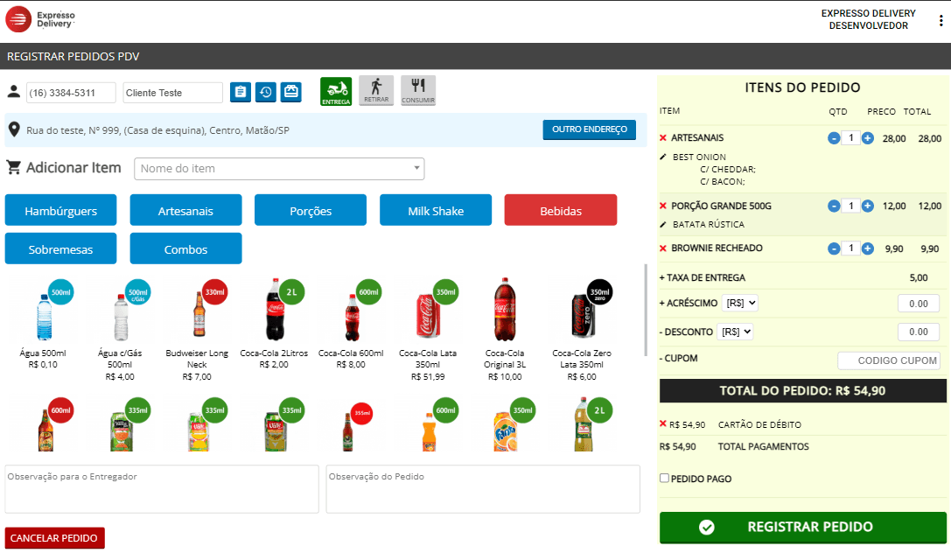Decrease Artesanais quantity
The image size is (951, 560).
834,138
